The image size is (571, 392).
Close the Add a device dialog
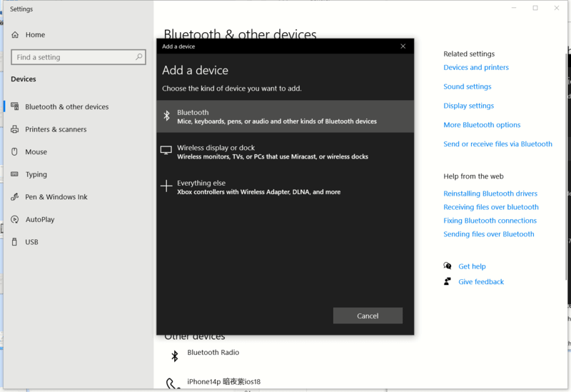coord(403,46)
